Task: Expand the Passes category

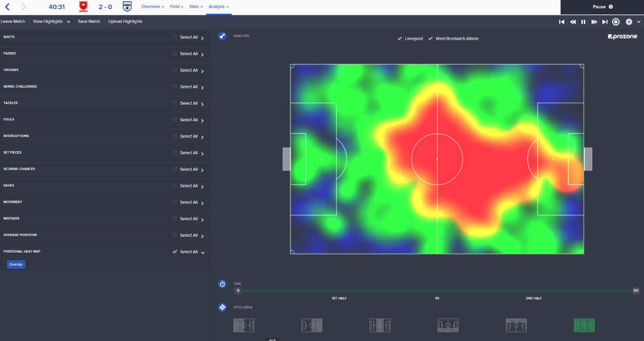Action: 203,54
